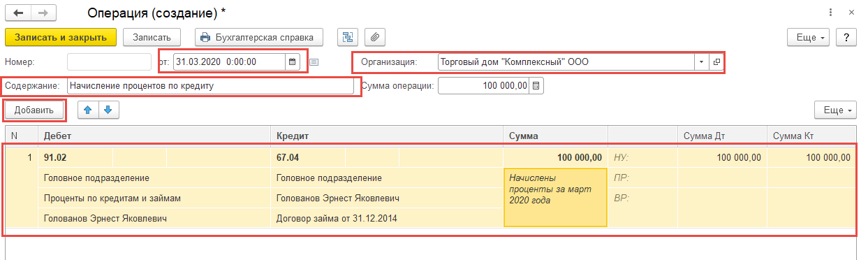Click Записать и закрыть button
The width and height of the screenshot is (868, 260).
(x=60, y=37)
